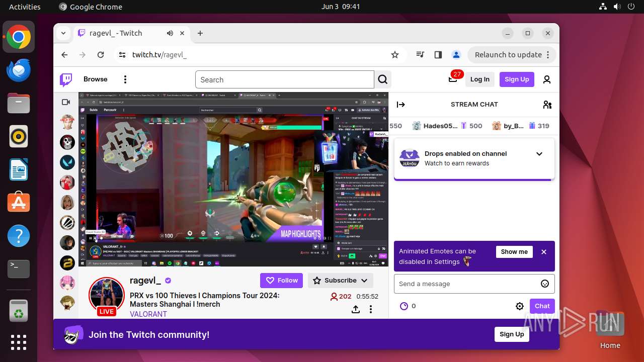
Task: Open Trash from the dock
Action: (x=19, y=310)
